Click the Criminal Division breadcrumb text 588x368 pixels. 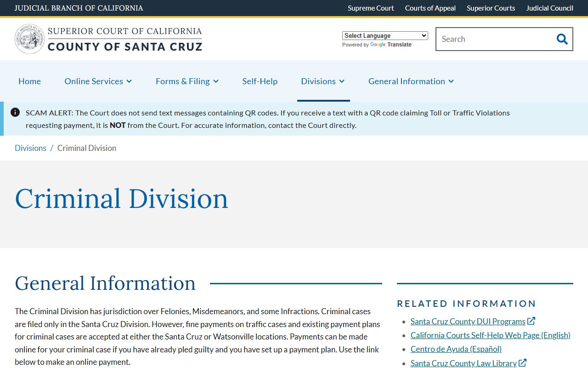(x=87, y=148)
